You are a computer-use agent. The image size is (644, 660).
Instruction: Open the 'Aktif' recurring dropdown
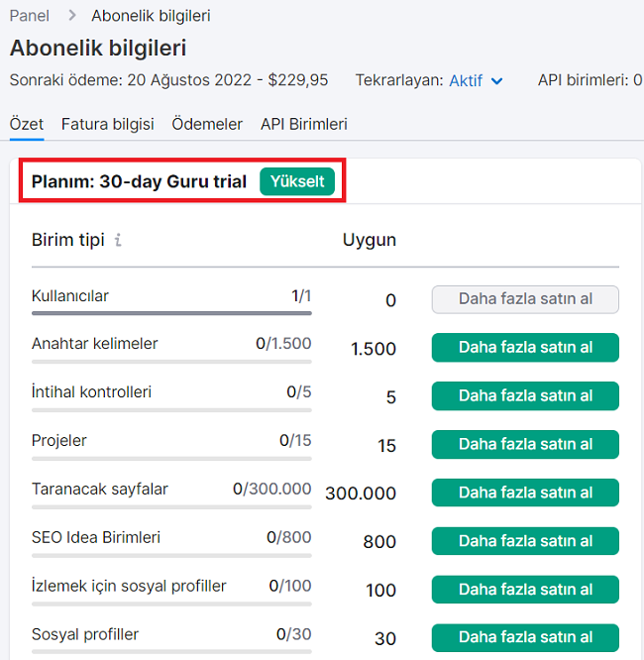(476, 80)
